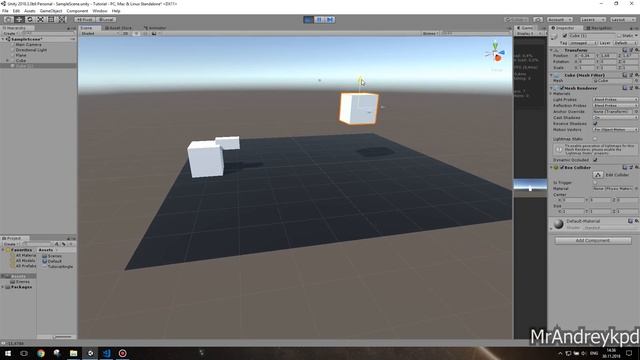
Task: Open the Shaded draw mode dropdown
Action: (x=99, y=33)
